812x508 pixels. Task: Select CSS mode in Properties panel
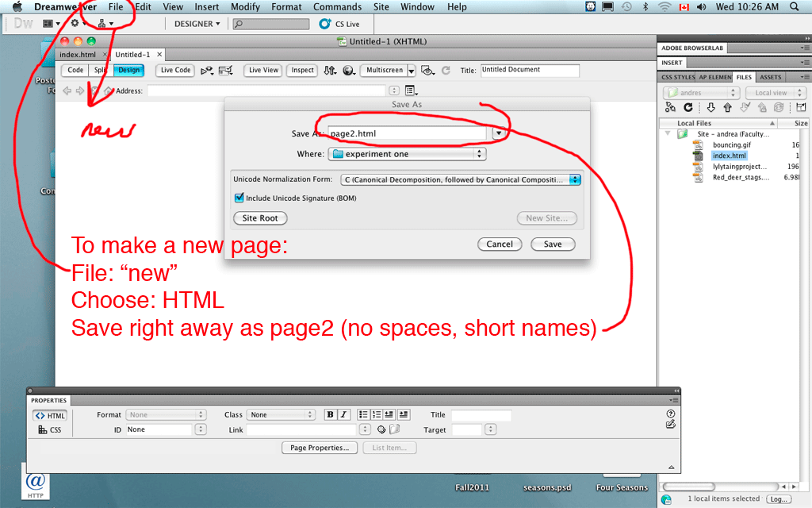point(50,429)
